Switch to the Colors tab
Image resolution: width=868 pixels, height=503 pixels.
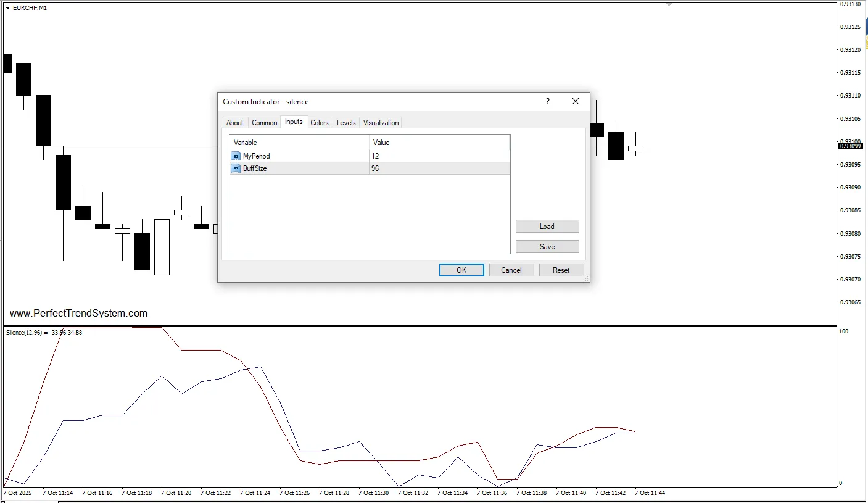[x=319, y=123]
